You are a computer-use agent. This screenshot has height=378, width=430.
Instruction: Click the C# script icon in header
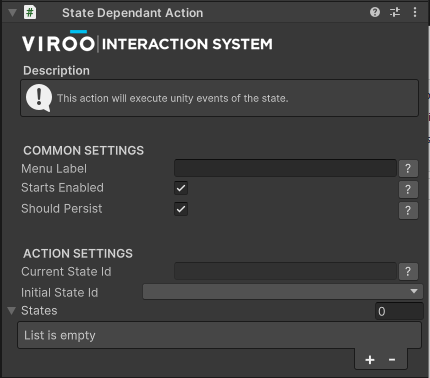[x=30, y=13]
